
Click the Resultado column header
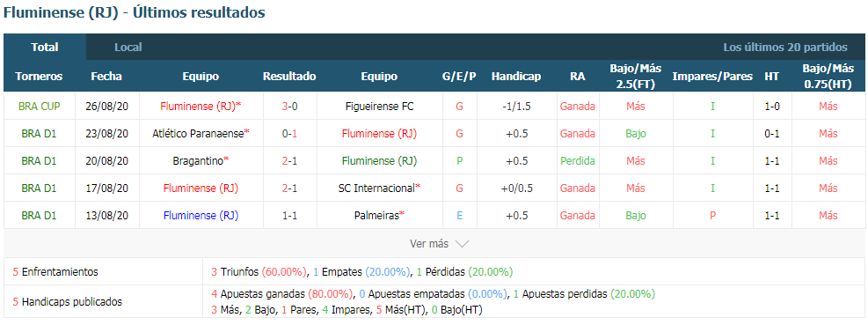pyautogui.click(x=289, y=76)
